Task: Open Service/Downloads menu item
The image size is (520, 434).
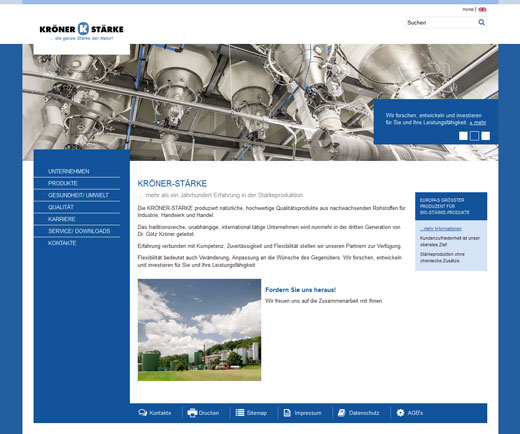Action: point(79,231)
